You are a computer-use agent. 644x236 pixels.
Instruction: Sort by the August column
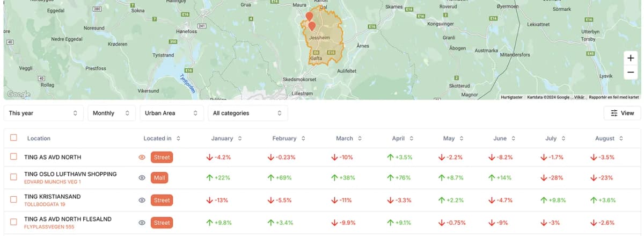point(609,138)
